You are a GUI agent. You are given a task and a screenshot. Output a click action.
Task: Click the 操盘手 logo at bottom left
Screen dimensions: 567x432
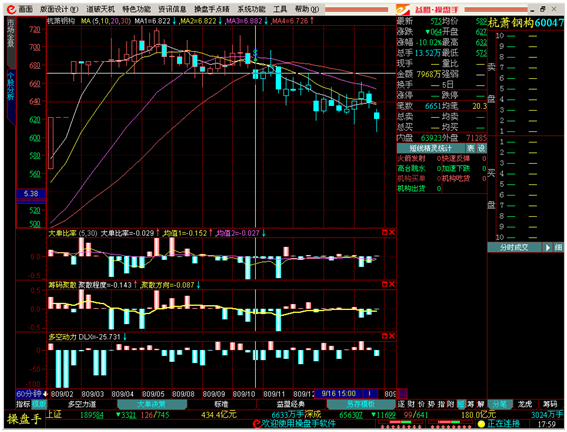pos(25,419)
